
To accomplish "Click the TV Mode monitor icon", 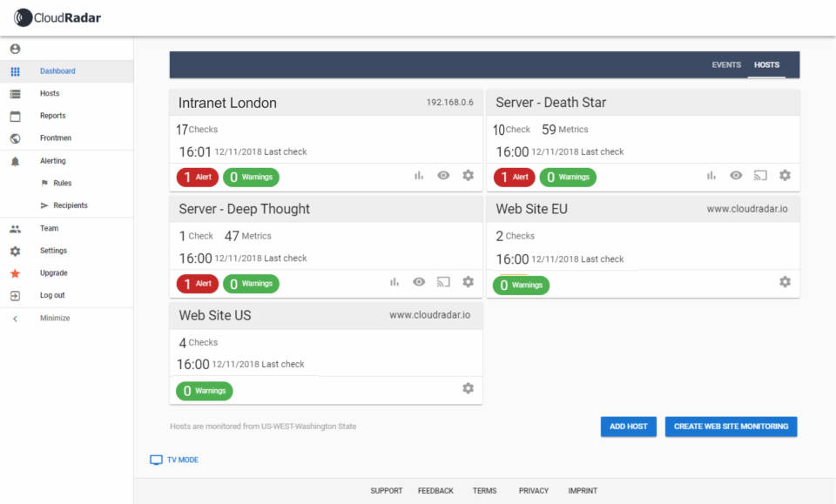I will (x=156, y=460).
